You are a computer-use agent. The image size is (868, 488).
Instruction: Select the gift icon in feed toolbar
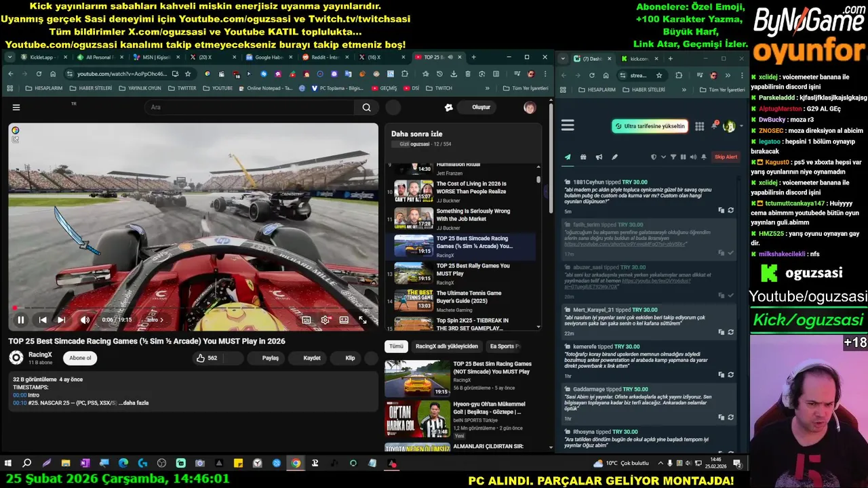tap(583, 157)
